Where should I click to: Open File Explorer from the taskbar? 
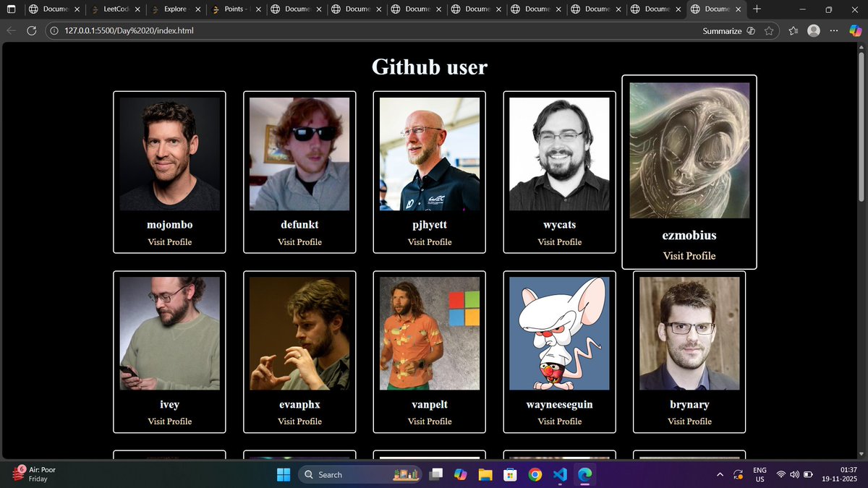tap(485, 474)
